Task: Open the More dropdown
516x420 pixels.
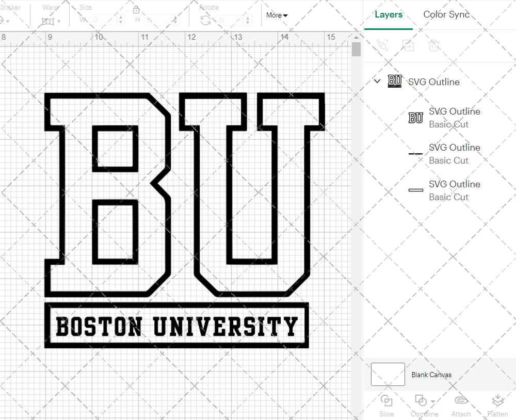Action: (x=277, y=15)
